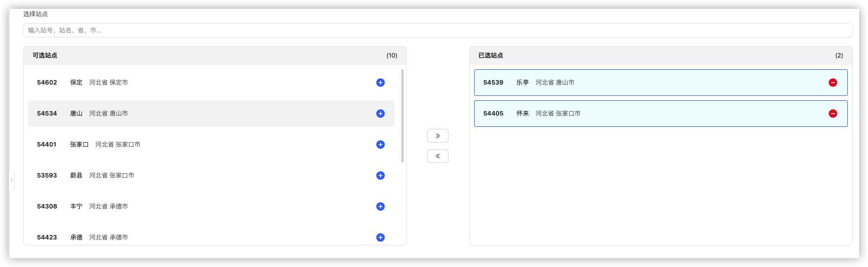The width and height of the screenshot is (868, 267).
Task: Click the 张家口 station name
Action: point(79,145)
